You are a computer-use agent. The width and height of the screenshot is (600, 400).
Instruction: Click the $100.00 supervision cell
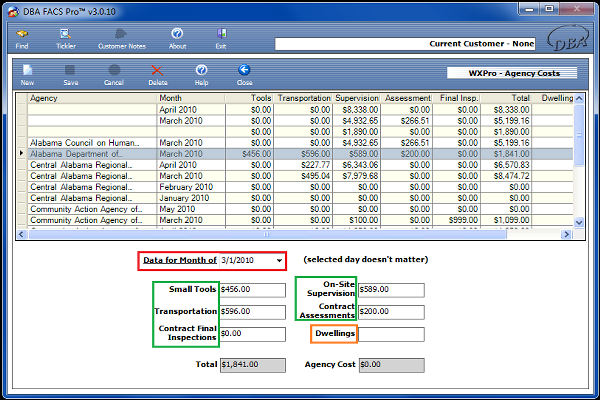[357, 220]
